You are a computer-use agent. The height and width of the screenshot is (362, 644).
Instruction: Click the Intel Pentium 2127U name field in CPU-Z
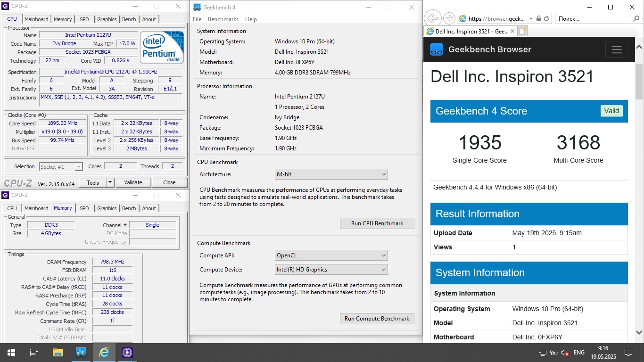point(89,35)
